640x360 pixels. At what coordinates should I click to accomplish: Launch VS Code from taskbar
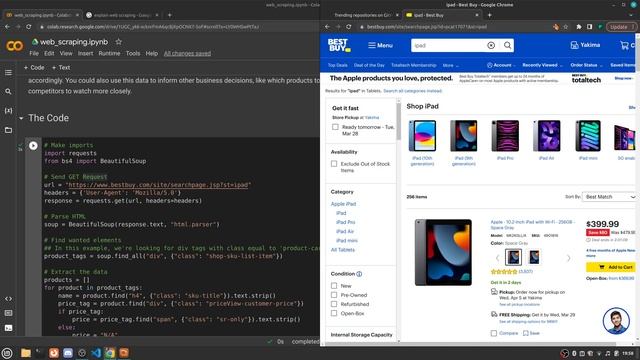click(96, 353)
